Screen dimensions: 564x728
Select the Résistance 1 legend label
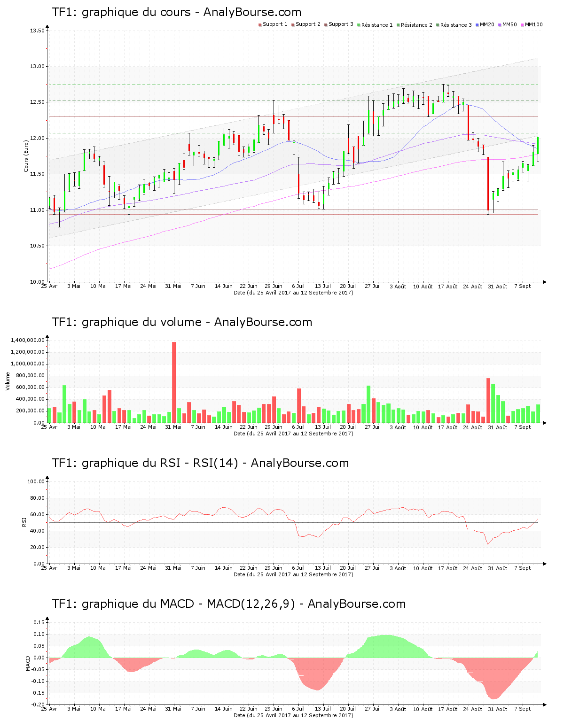pos(377,25)
